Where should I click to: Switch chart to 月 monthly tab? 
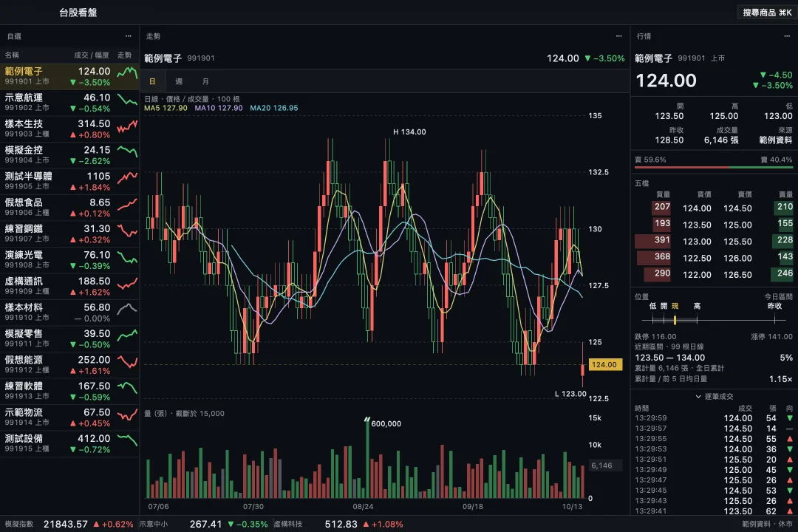point(205,81)
